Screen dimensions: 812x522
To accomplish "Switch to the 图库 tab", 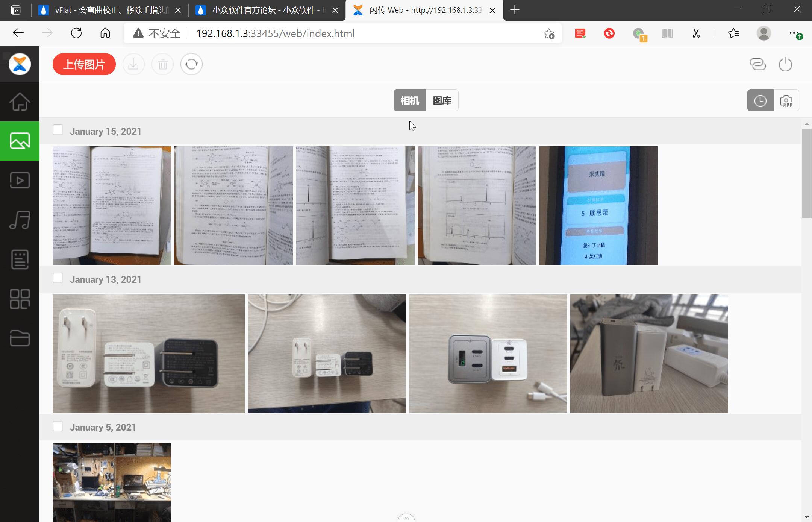I will tap(442, 100).
